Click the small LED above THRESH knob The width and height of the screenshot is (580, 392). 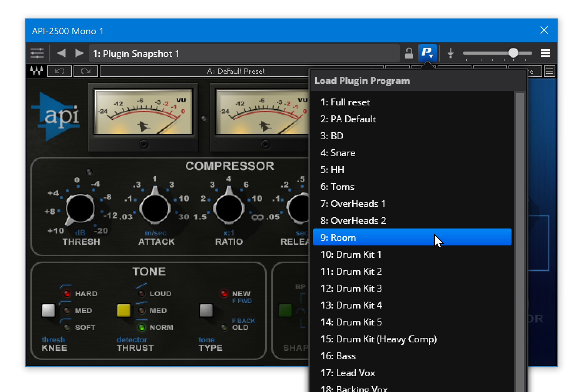[x=89, y=172]
